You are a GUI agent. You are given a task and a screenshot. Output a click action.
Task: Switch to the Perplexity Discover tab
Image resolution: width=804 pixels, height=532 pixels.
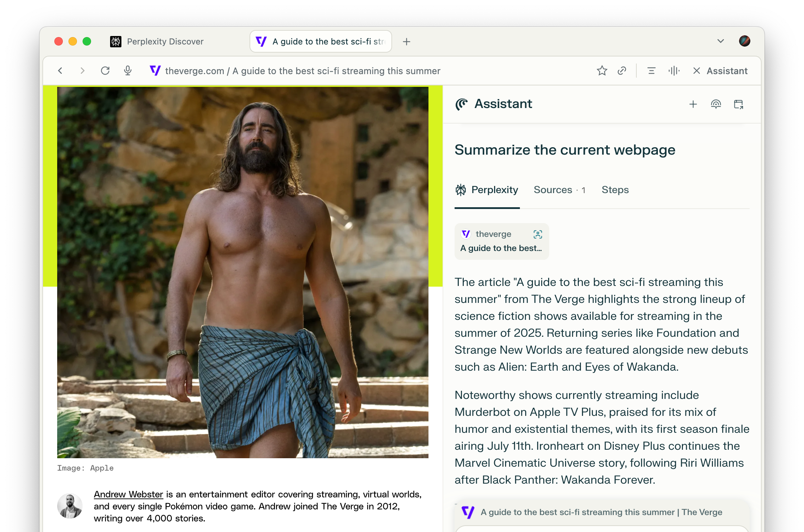pos(164,41)
